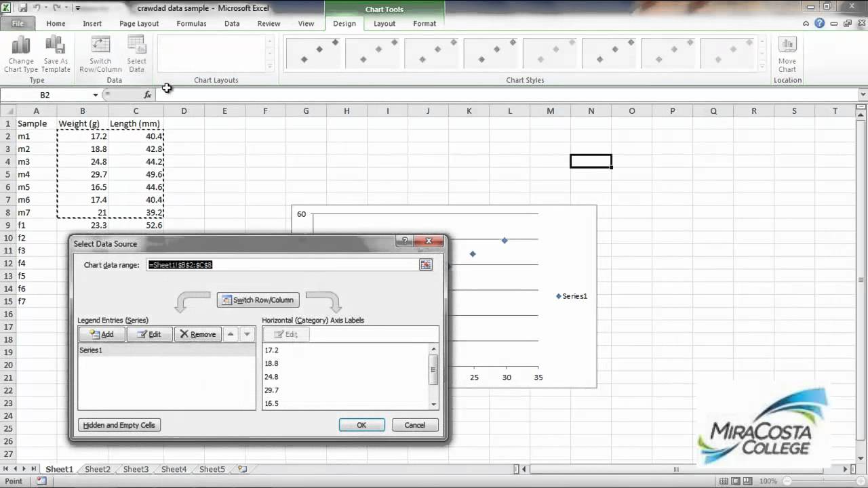Expand Chart Layouts gallery More arrow
The height and width of the screenshot is (488, 868).
pyautogui.click(x=269, y=66)
